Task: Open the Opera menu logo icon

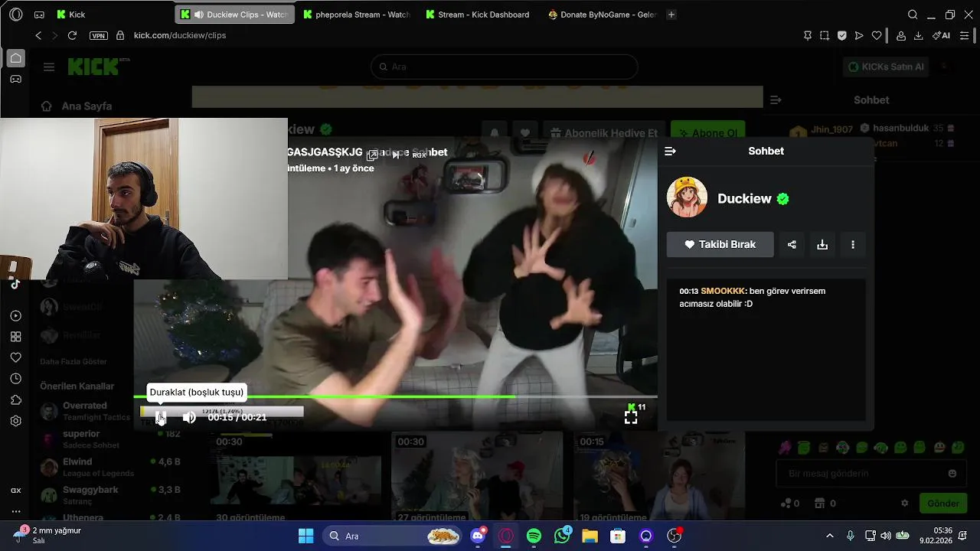Action: 16,15
